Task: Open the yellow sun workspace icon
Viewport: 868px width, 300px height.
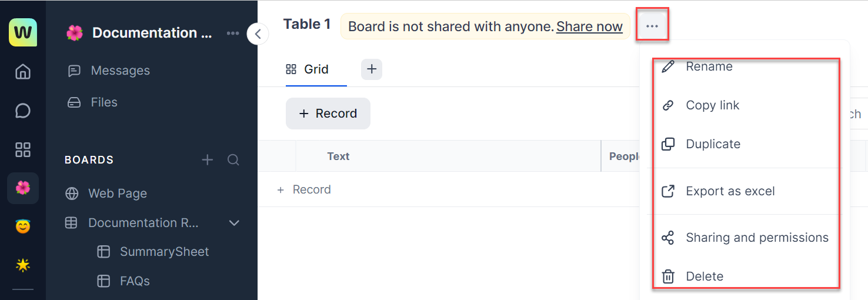Action: 23,265
